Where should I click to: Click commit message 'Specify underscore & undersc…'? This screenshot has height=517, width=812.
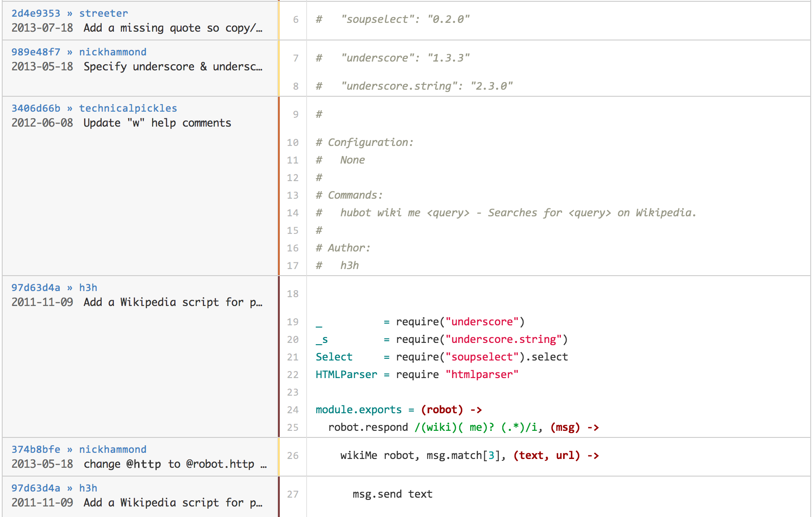pos(173,66)
